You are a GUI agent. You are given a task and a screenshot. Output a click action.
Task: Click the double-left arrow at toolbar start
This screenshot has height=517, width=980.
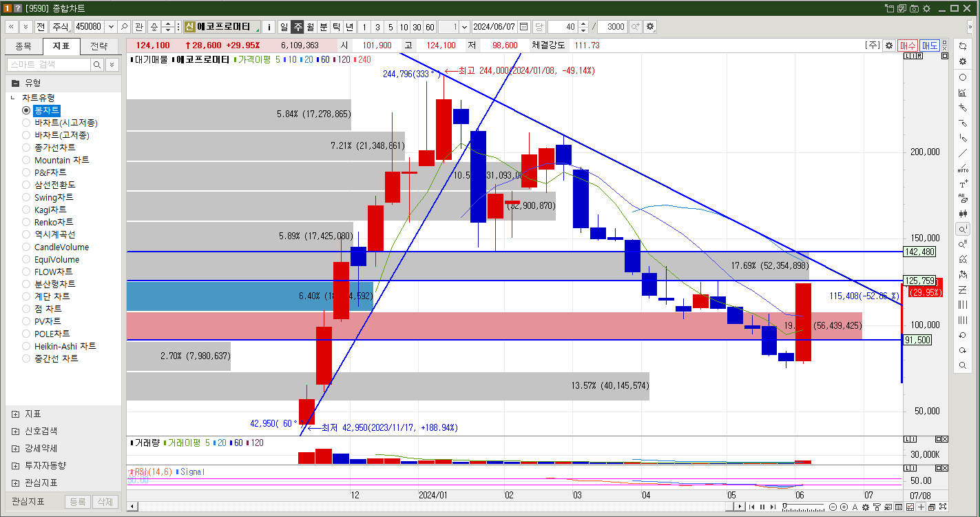(x=12, y=27)
